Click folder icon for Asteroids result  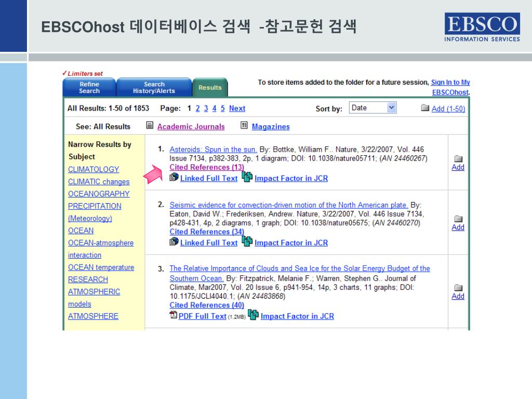(x=458, y=158)
